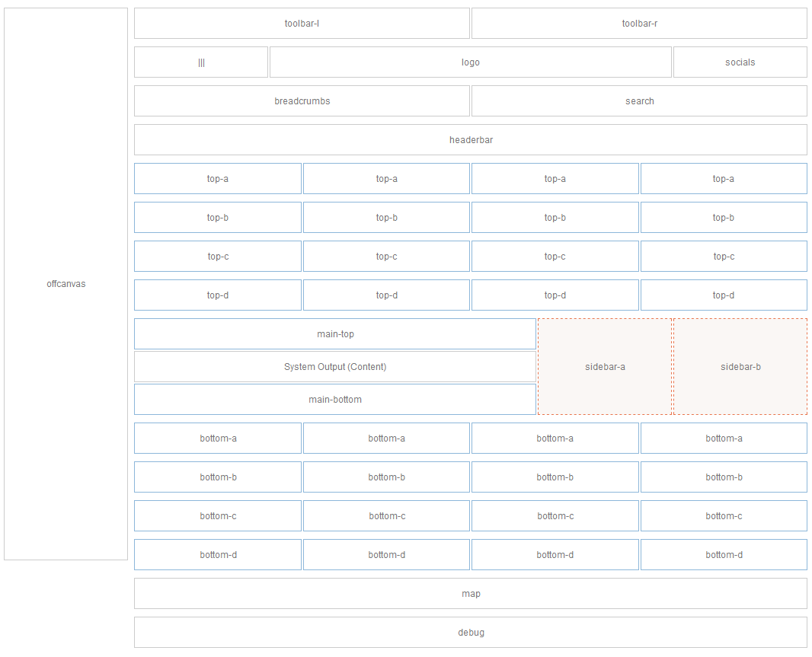Screen dimensions: 812x657
Task: Select the dashed sidebar-b box
Action: click(740, 366)
